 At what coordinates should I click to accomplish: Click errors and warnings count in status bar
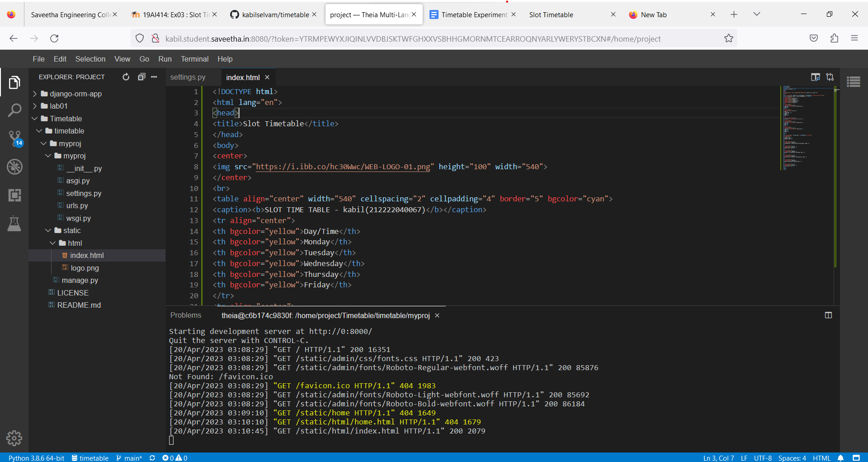pyautogui.click(x=175, y=458)
